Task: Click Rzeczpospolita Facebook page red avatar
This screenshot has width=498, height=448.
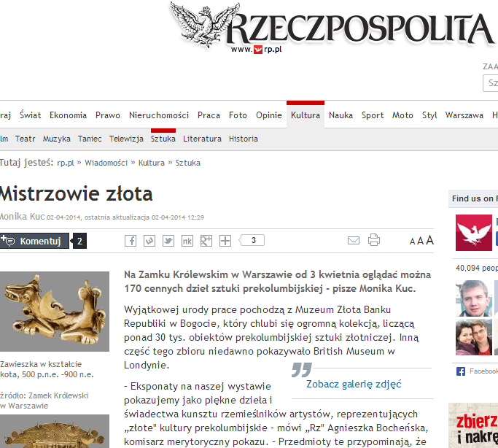Action: 474,233
